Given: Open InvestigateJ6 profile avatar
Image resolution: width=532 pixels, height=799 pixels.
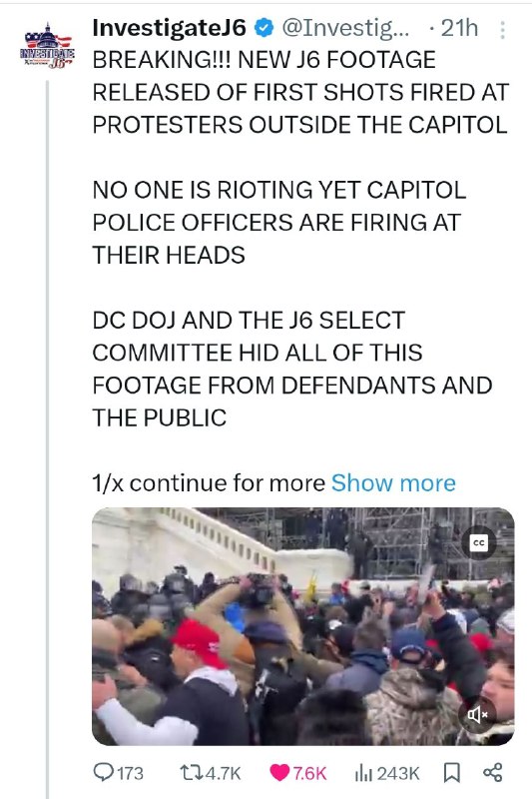Looking at the screenshot, I should [48, 47].
